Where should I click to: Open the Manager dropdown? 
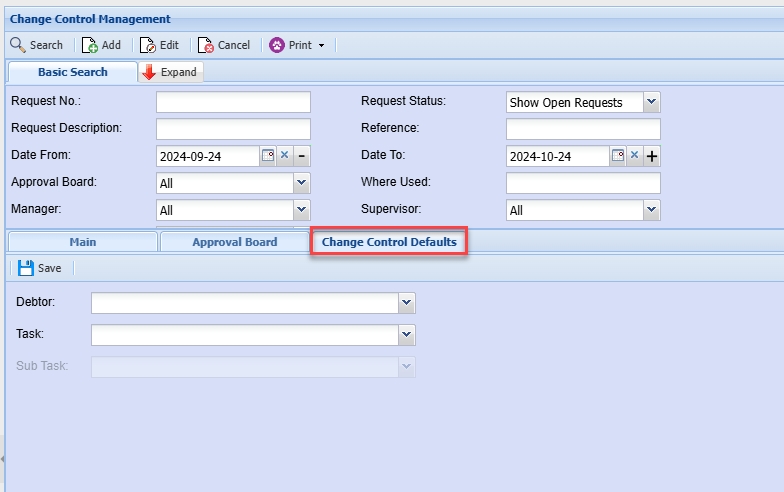(301, 210)
